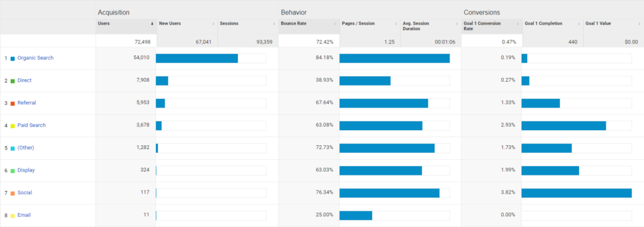The width and height of the screenshot is (644, 227).
Task: Click the sort arrow on Users column
Action: coord(152,24)
